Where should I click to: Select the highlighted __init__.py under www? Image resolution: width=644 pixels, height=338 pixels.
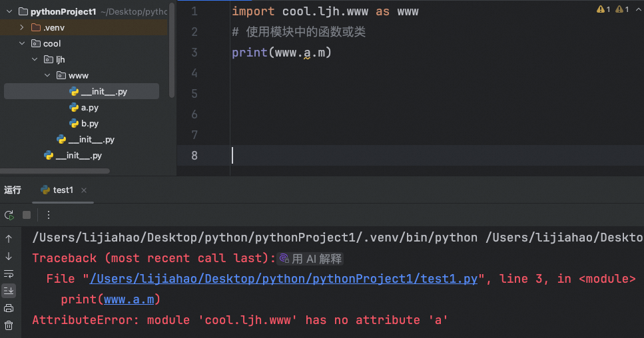click(81, 91)
